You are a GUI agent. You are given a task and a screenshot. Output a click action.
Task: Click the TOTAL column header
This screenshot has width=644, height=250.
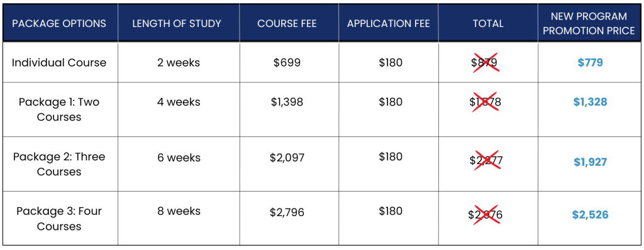pos(488,23)
